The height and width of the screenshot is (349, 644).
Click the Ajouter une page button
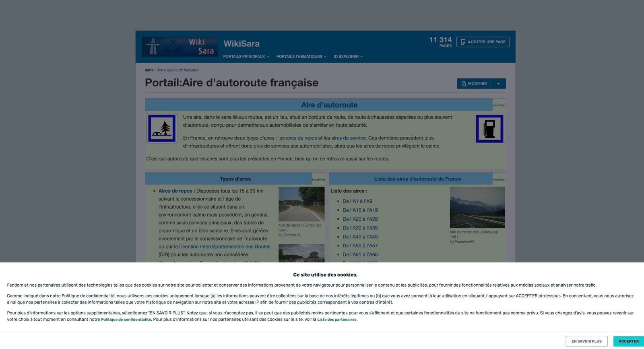[x=483, y=42]
